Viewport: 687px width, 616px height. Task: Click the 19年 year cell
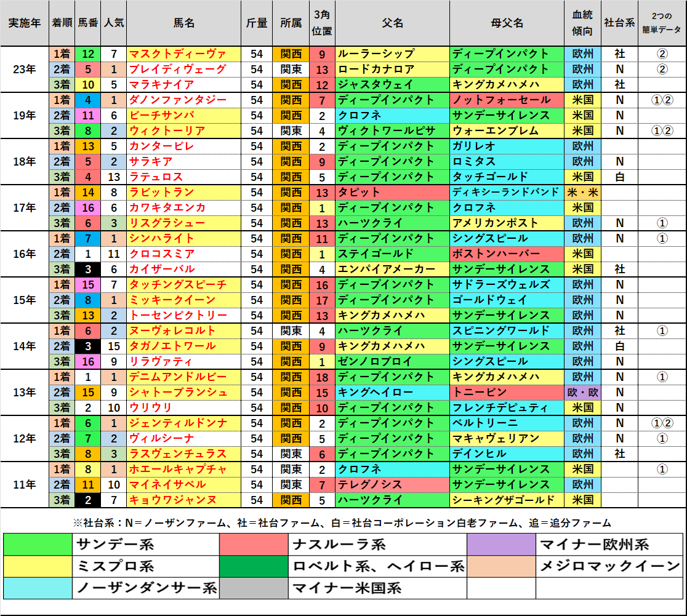(25, 116)
